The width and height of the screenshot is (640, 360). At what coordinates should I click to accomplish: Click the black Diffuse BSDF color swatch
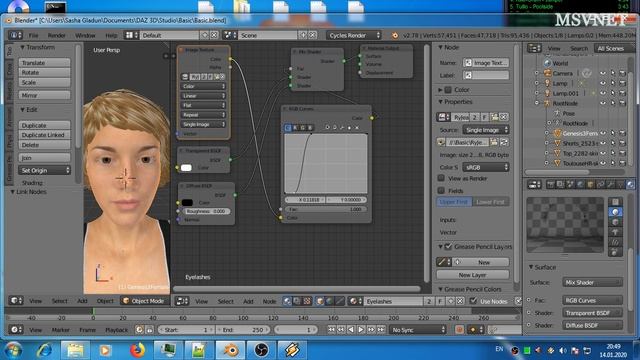(187, 202)
